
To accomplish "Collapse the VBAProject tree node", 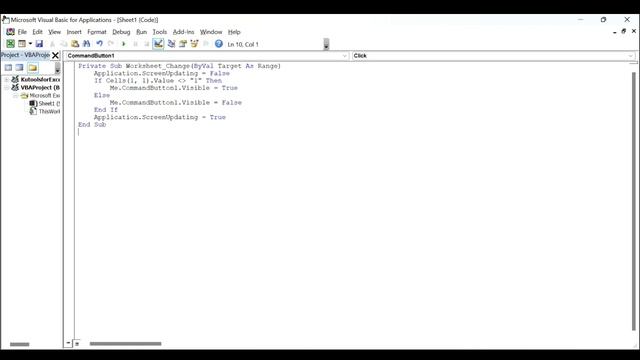I will click(x=7, y=87).
